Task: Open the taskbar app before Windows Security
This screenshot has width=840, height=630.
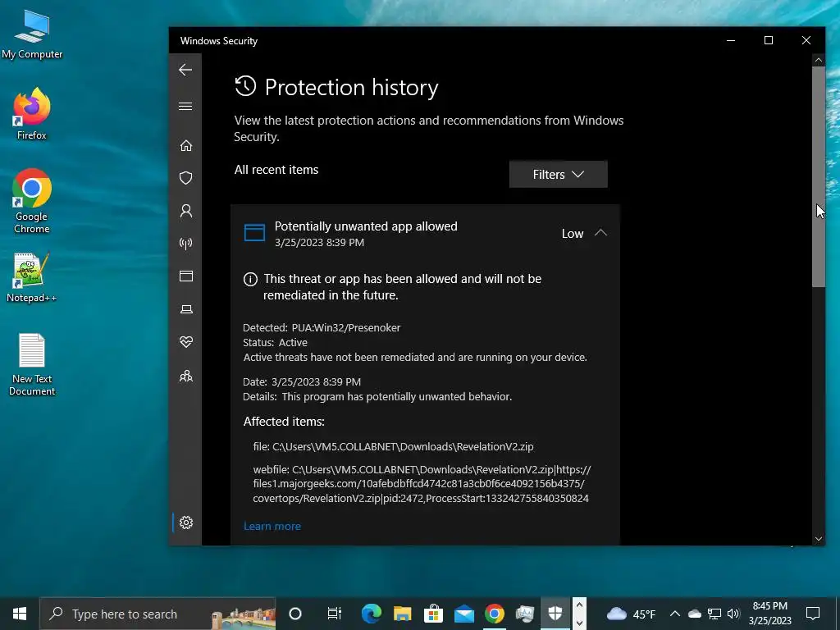Action: pyautogui.click(x=524, y=614)
